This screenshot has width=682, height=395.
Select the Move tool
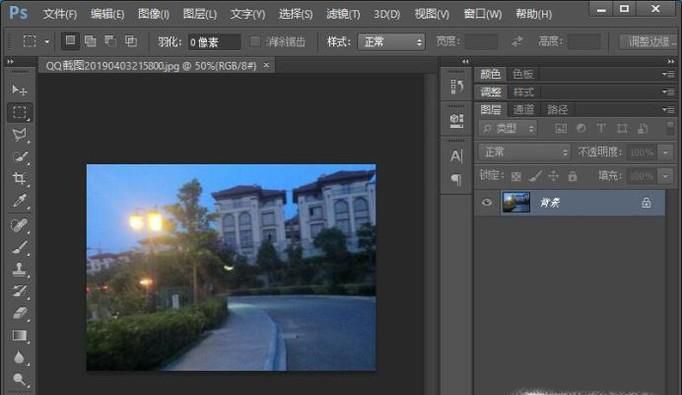19,90
